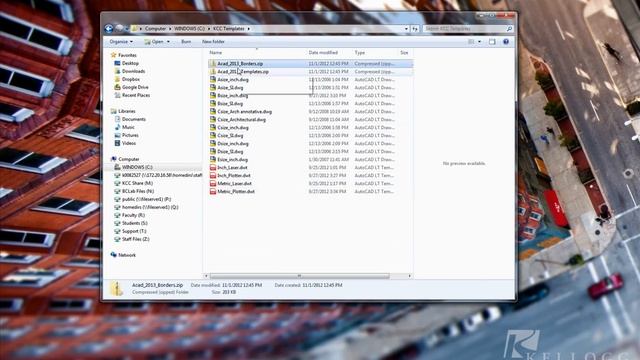Screen dimensions: 640x360
Task: Click the Favorites star icon in sidebar
Action: pyautogui.click(x=113, y=55)
